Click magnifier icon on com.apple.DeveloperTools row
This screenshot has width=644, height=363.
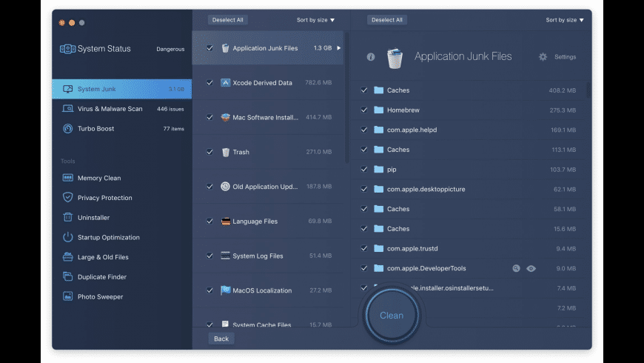[x=516, y=268]
